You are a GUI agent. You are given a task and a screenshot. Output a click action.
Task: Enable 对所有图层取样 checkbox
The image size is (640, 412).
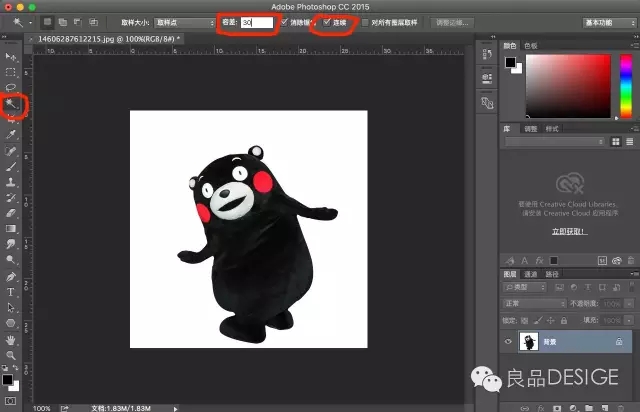pos(366,21)
